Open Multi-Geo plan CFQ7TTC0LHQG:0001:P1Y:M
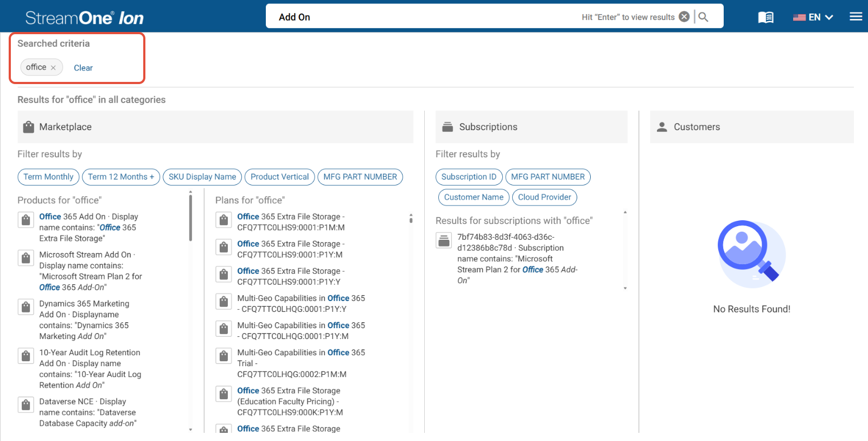The image size is (868, 441). tap(301, 331)
